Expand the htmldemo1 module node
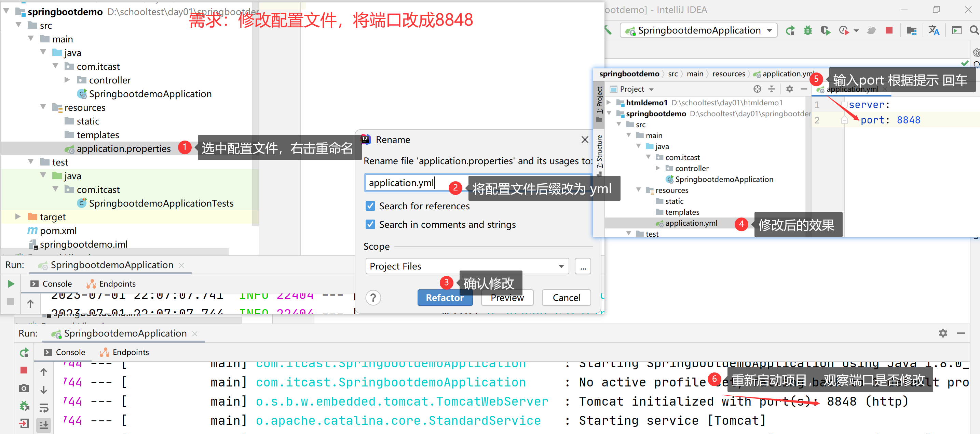 (609, 102)
